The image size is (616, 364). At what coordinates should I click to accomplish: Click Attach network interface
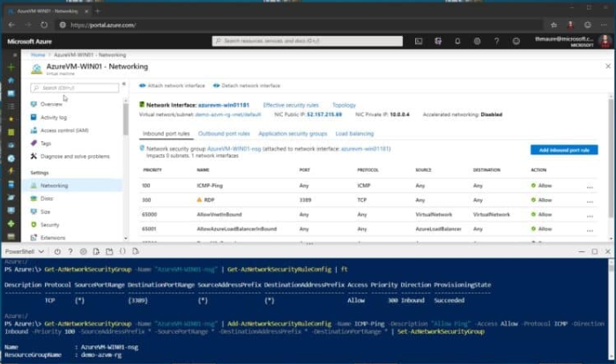pos(172,85)
